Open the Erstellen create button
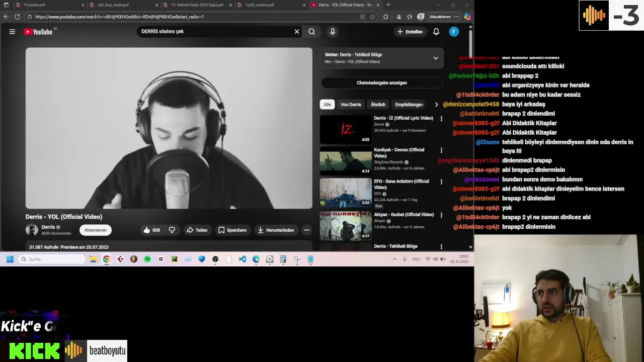The height and width of the screenshot is (362, 644). pyautogui.click(x=410, y=32)
